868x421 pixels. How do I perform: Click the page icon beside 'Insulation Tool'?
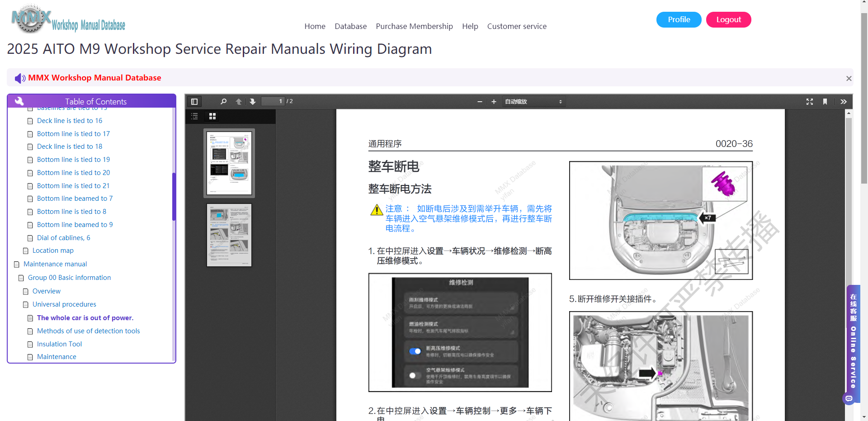point(30,345)
